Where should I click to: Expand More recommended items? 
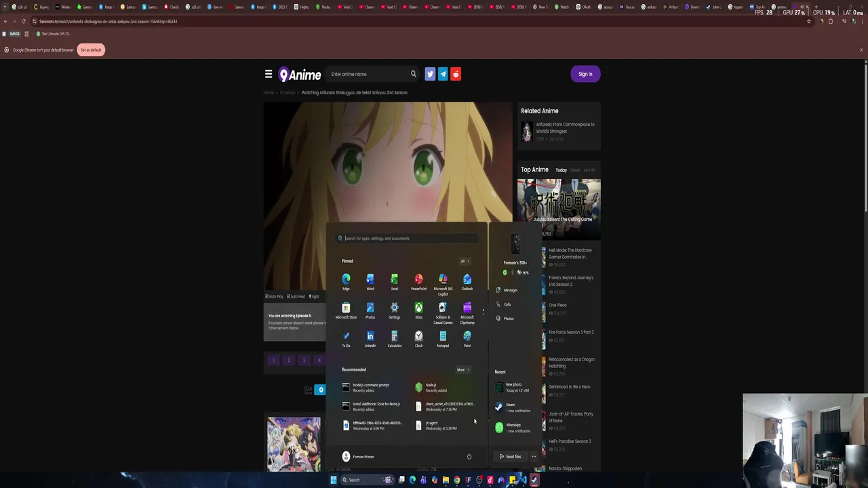(462, 369)
